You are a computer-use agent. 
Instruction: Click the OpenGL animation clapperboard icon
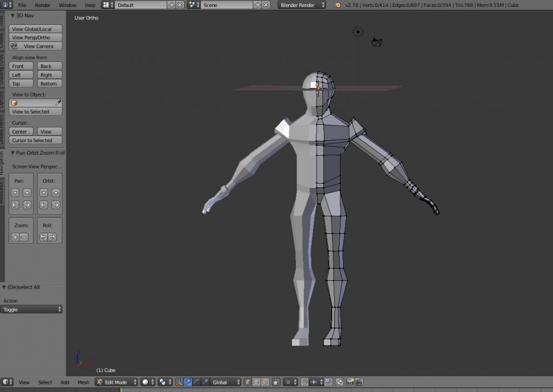359,382
